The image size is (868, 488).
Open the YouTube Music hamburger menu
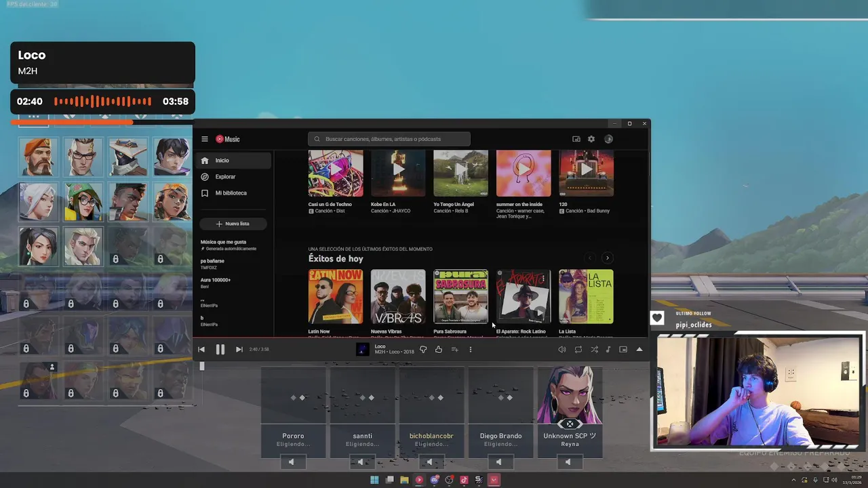205,139
